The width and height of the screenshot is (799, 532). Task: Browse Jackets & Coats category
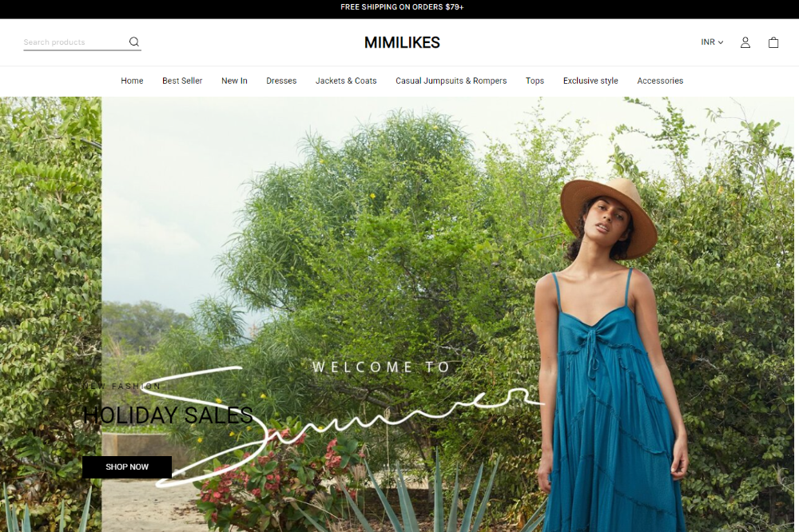coord(346,81)
